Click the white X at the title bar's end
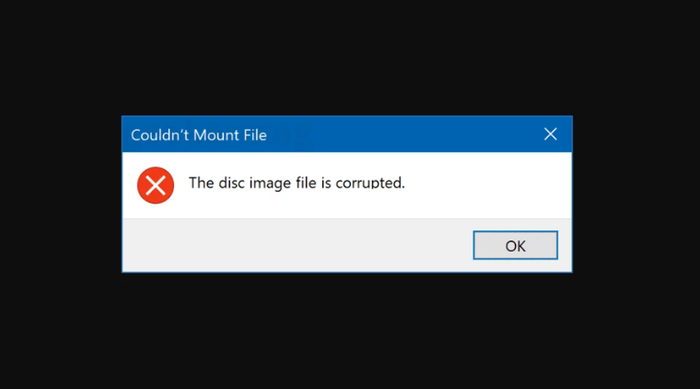Image resolution: width=700 pixels, height=389 pixels. click(x=550, y=134)
